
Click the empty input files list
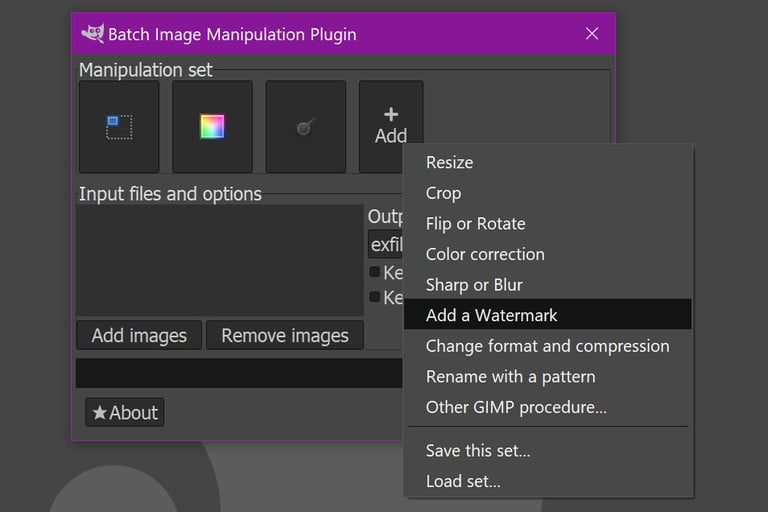tap(220, 261)
